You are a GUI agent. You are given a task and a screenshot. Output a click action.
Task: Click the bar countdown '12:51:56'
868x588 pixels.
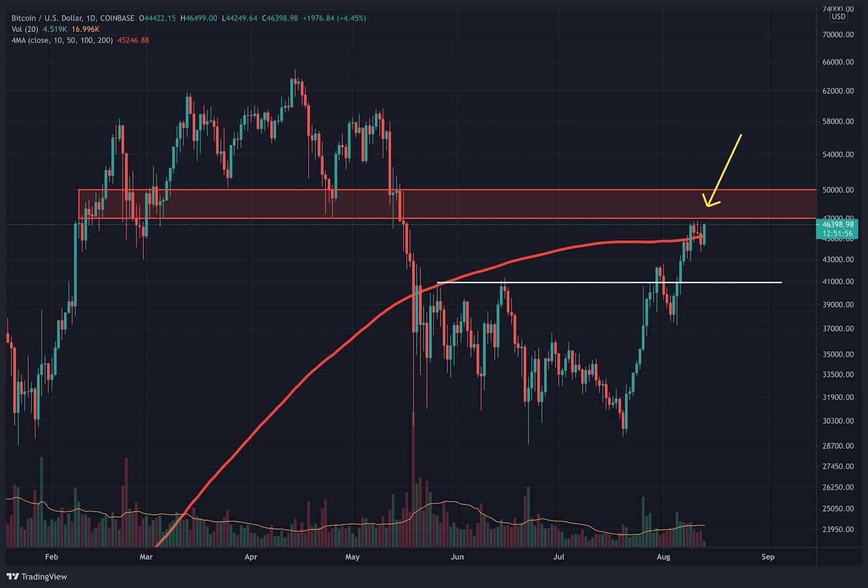click(838, 234)
